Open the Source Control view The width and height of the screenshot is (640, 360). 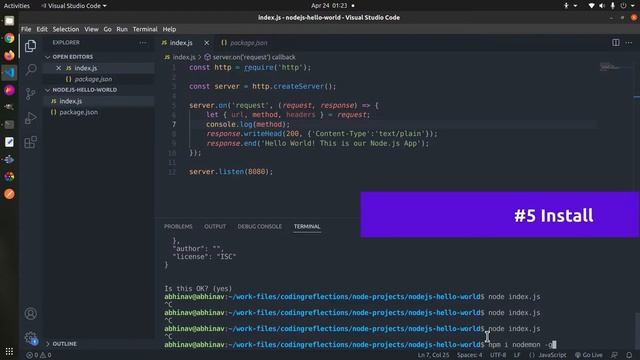point(31,94)
